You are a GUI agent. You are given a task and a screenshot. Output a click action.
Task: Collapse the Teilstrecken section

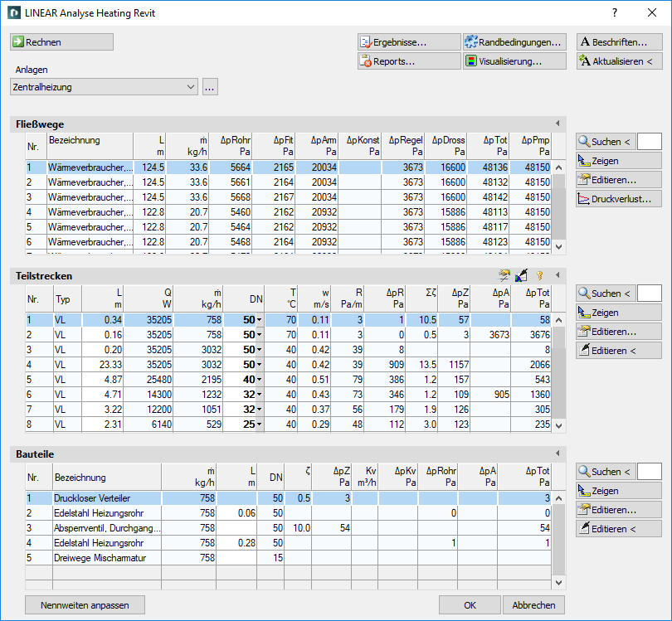click(558, 275)
